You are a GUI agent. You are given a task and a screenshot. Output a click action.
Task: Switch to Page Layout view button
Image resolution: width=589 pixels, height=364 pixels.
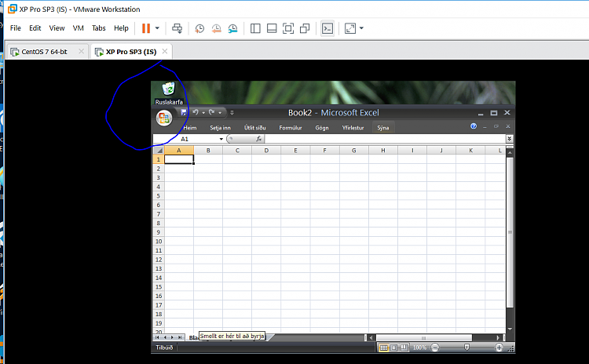pyautogui.click(x=393, y=348)
